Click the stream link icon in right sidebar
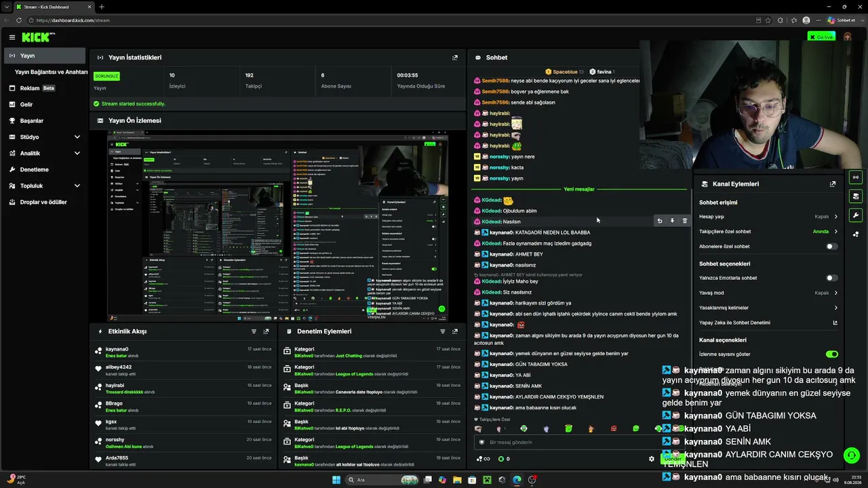The width and height of the screenshot is (868, 488). (x=856, y=178)
